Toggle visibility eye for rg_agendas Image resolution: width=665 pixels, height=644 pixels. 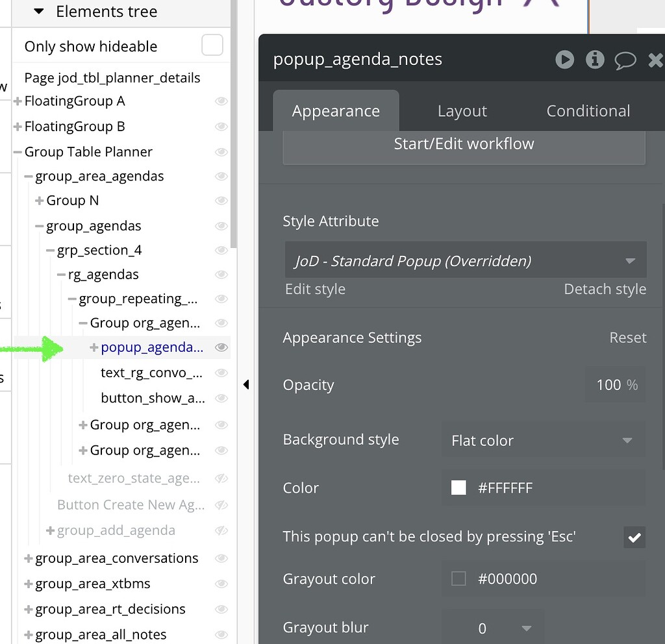point(221,275)
